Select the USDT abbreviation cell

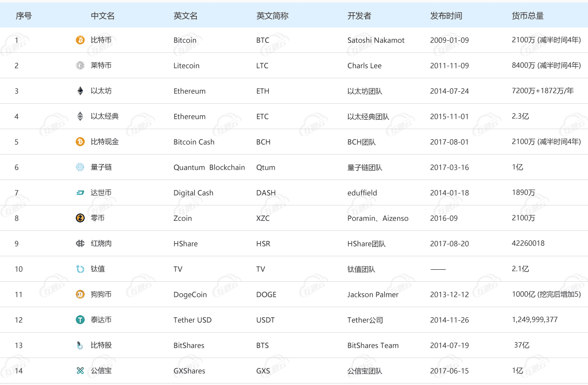[266, 320]
